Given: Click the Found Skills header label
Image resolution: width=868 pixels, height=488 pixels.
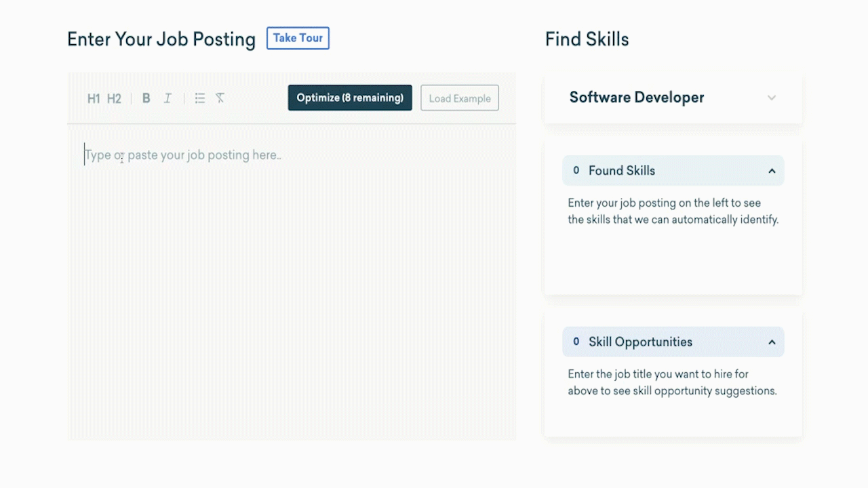Looking at the screenshot, I should click(x=621, y=171).
